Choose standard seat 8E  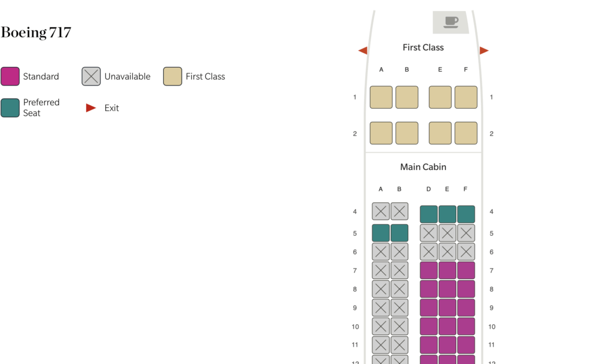pos(447,289)
